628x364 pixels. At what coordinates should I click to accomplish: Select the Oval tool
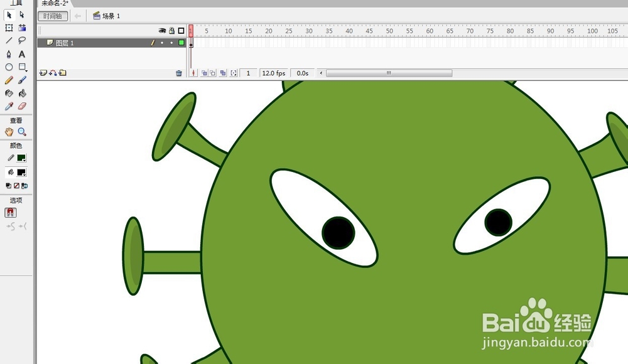pyautogui.click(x=9, y=67)
